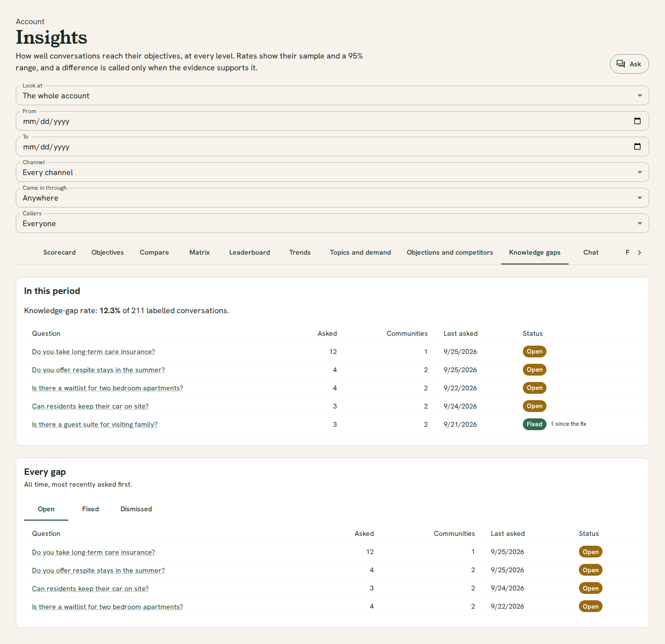Go to the Leaderboard tab
Screen dimensions: 665x644
pyautogui.click(x=249, y=252)
